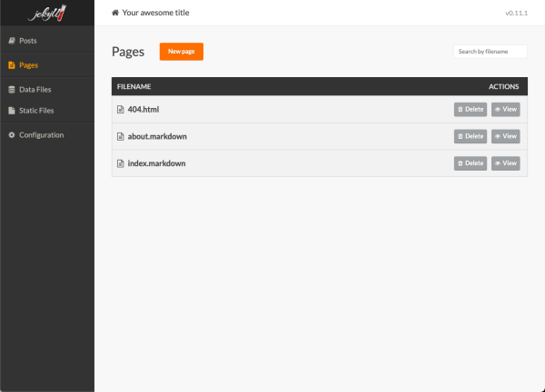Open the Configuration section

tap(47, 135)
